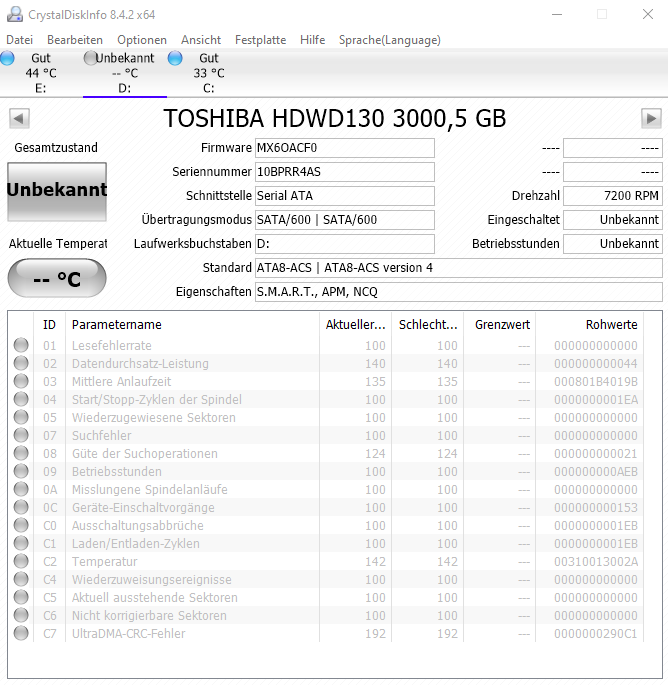Image resolution: width=668 pixels, height=685 pixels.
Task: Click status orb for Laden/Entladen-Zyklen row
Action: point(21,543)
